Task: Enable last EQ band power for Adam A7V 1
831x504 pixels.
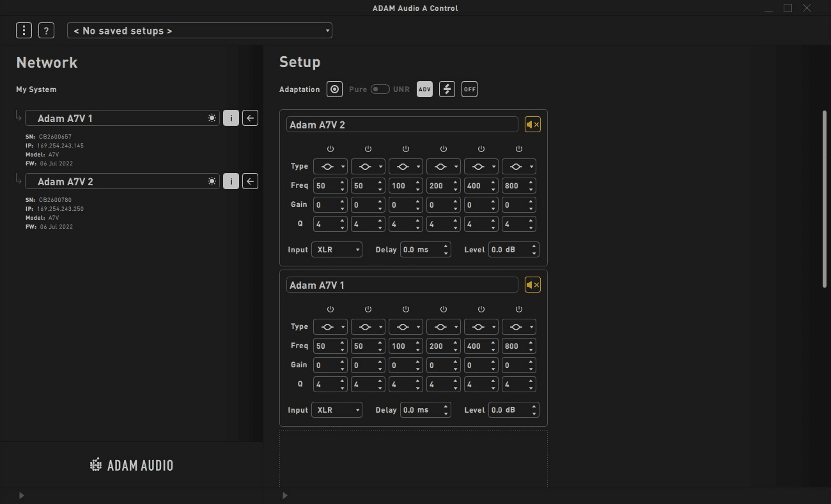Action: click(x=519, y=309)
